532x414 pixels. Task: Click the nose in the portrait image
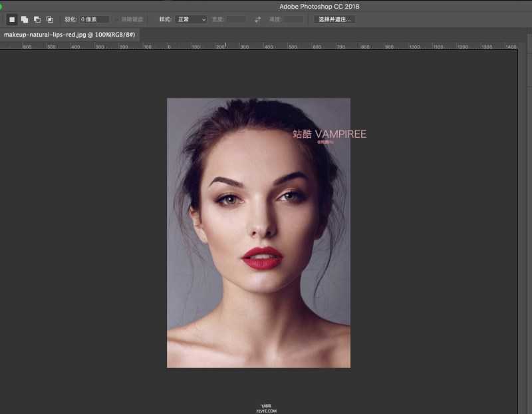pos(265,223)
